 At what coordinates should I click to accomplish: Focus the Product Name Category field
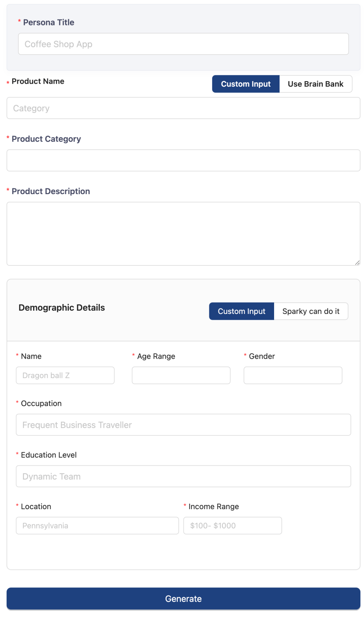click(183, 108)
